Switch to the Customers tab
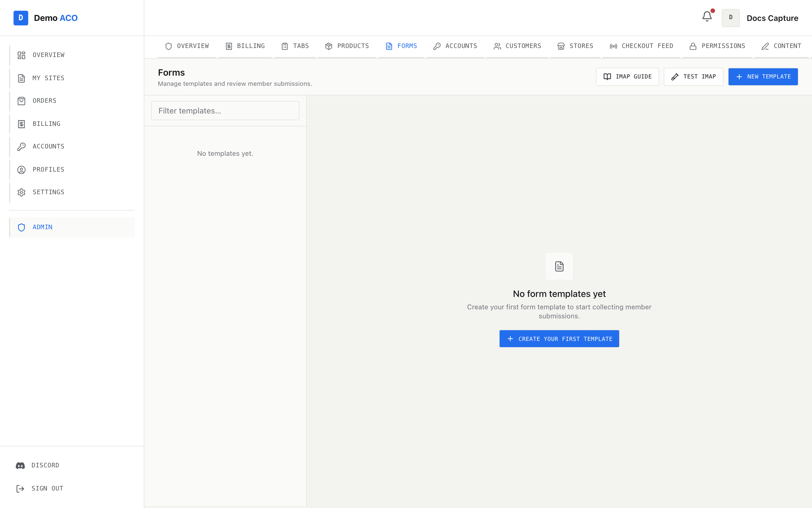The image size is (812, 508). (x=517, y=46)
